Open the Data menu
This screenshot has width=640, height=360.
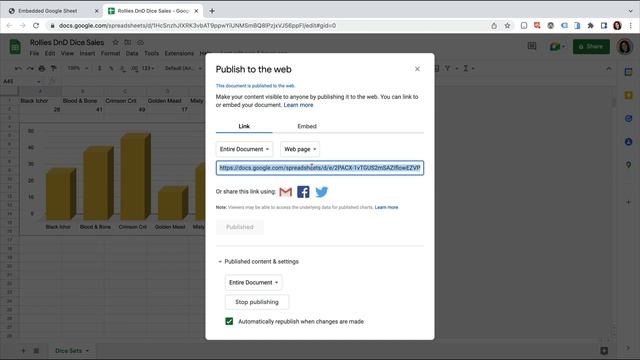tap(132, 53)
